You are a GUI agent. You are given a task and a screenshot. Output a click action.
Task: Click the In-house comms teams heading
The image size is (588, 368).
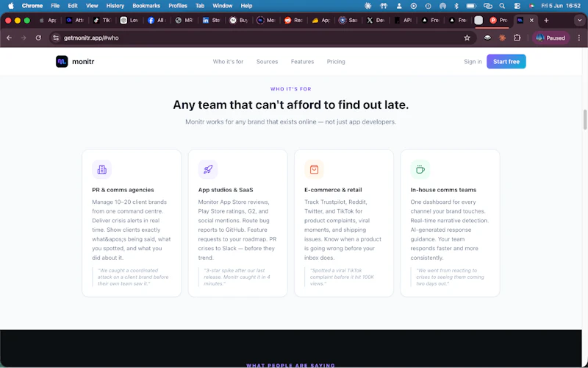coord(443,190)
